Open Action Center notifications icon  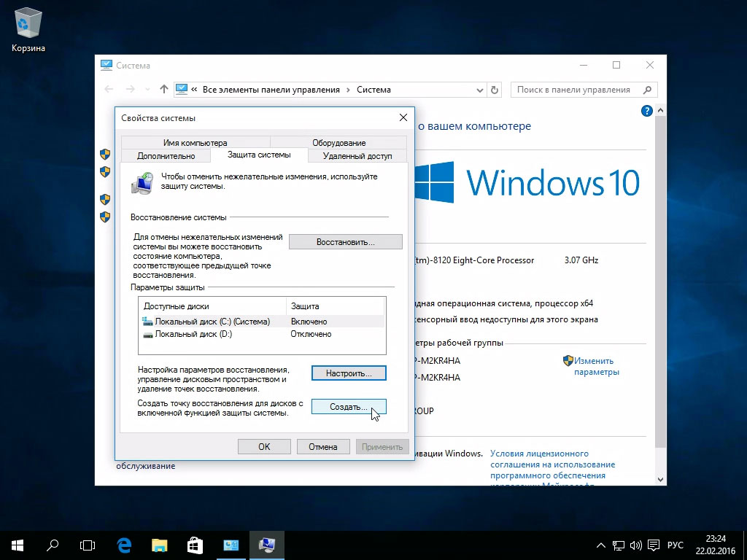(654, 545)
